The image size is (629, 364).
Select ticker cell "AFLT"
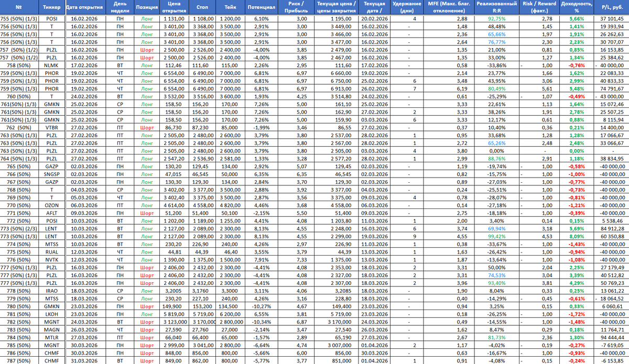(51, 214)
